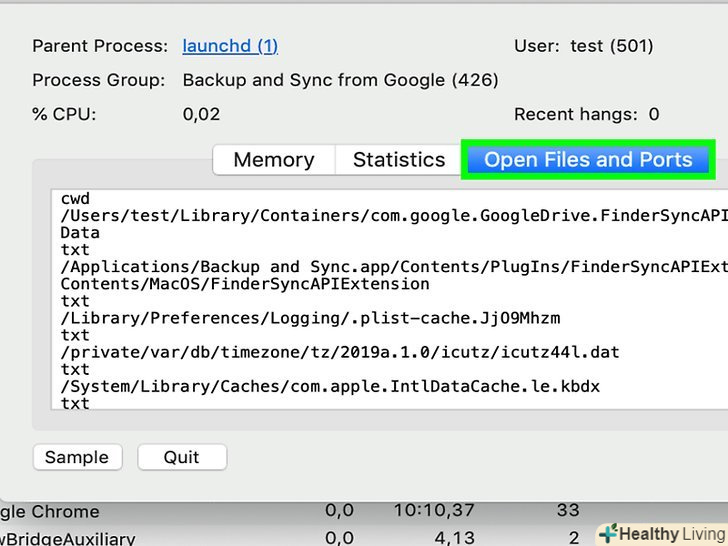Select the BridgeAuxiliary process row
Viewport: 728px width, 546px height.
tap(68, 538)
